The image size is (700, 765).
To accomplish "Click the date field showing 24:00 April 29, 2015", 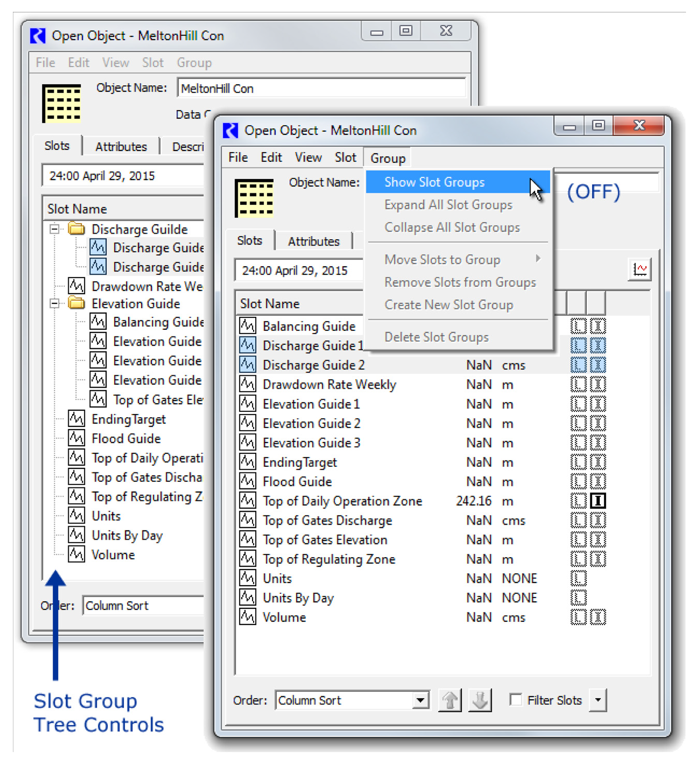I will (x=295, y=270).
